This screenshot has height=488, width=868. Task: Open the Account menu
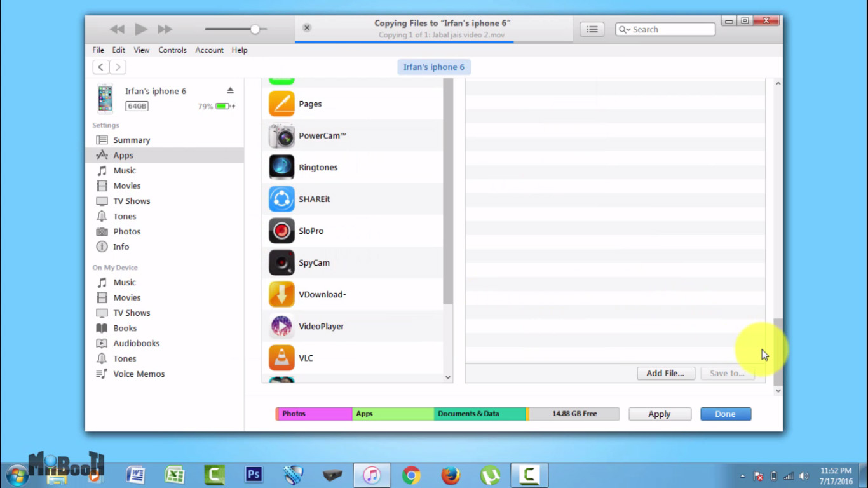[210, 50]
